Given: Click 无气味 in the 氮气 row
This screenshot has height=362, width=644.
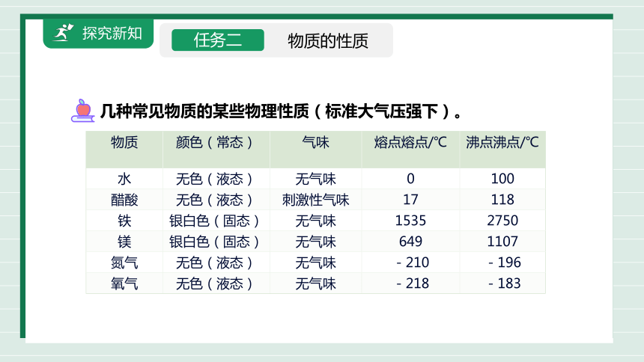Looking at the screenshot, I should point(315,263).
